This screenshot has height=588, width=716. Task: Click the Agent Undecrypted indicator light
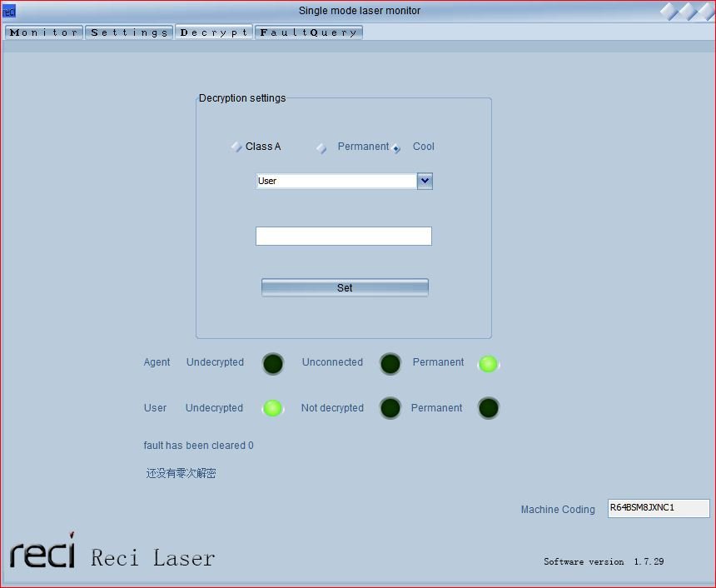[273, 364]
